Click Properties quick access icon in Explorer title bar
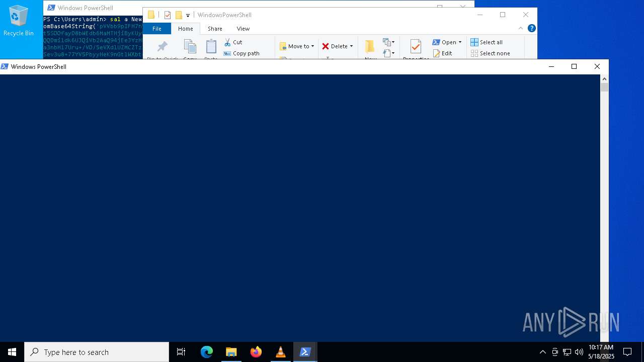This screenshot has height=362, width=644. pos(168,15)
